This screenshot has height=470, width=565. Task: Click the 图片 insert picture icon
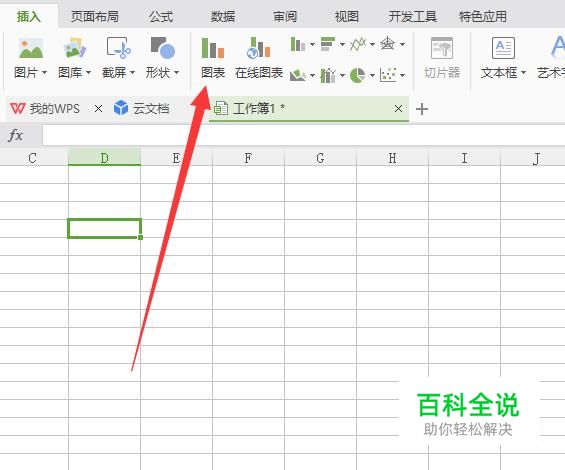pos(31,48)
